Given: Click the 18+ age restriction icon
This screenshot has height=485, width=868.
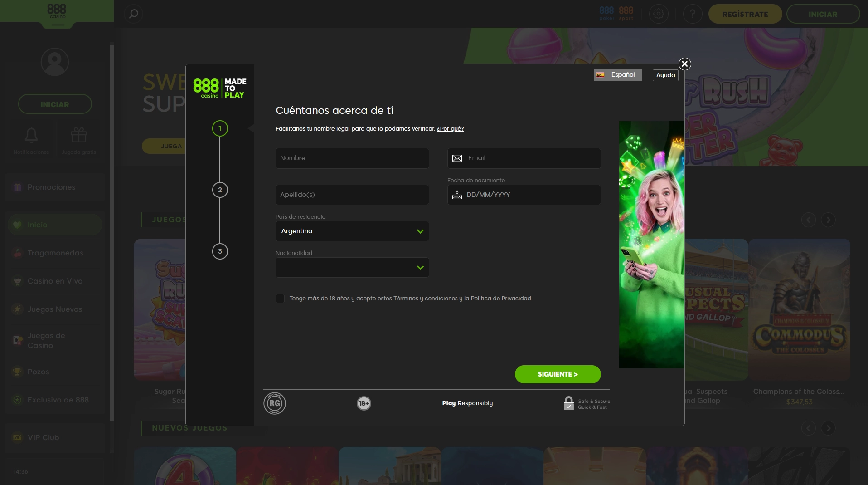Looking at the screenshot, I should pos(364,403).
